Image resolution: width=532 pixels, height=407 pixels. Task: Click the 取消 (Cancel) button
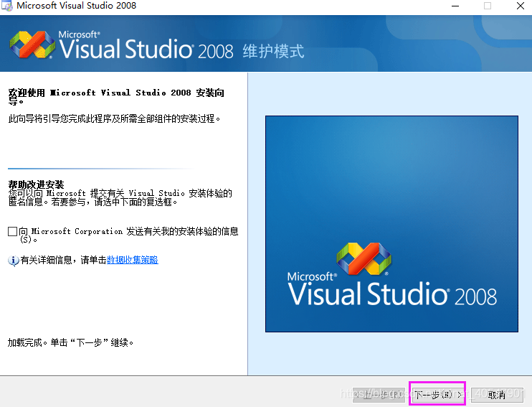pyautogui.click(x=496, y=394)
